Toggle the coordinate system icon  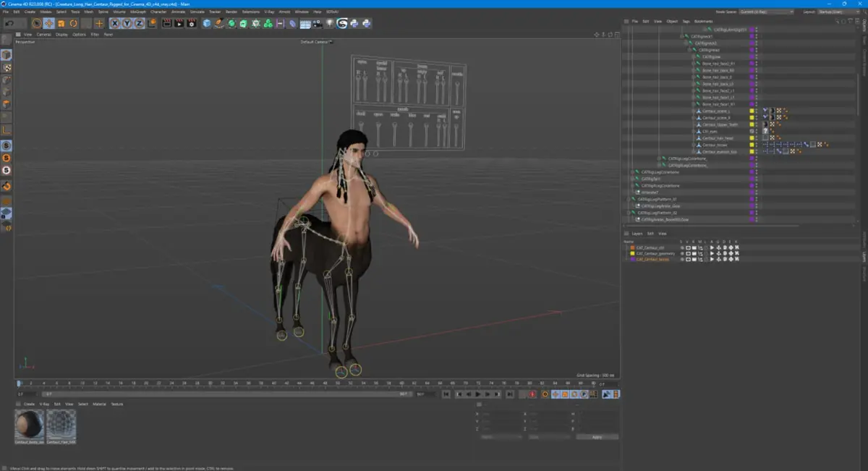click(152, 23)
